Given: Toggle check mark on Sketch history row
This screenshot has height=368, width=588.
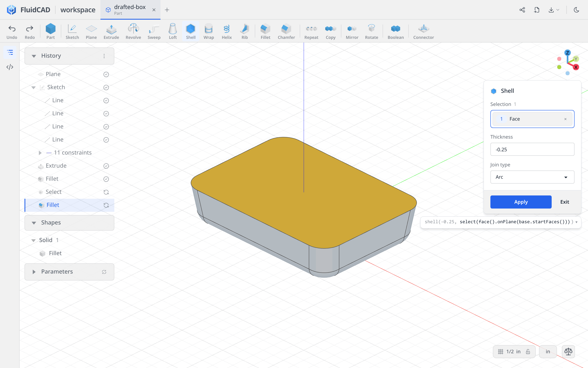Looking at the screenshot, I should pyautogui.click(x=106, y=87).
